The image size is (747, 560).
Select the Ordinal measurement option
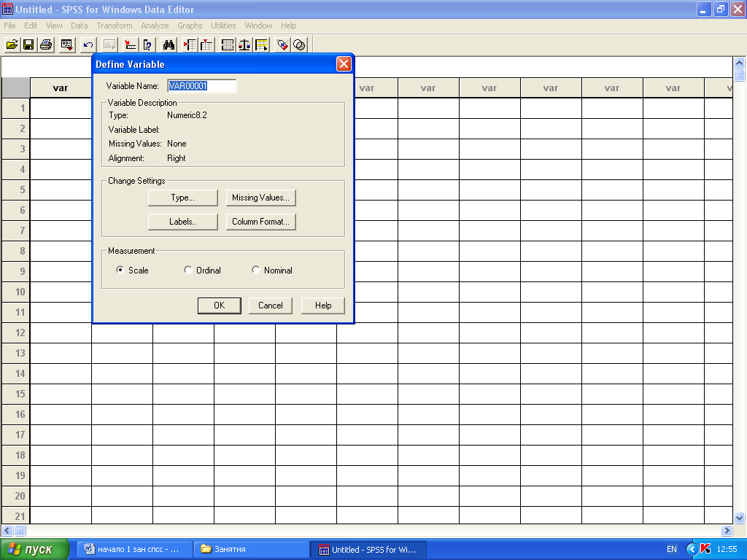tap(203, 270)
